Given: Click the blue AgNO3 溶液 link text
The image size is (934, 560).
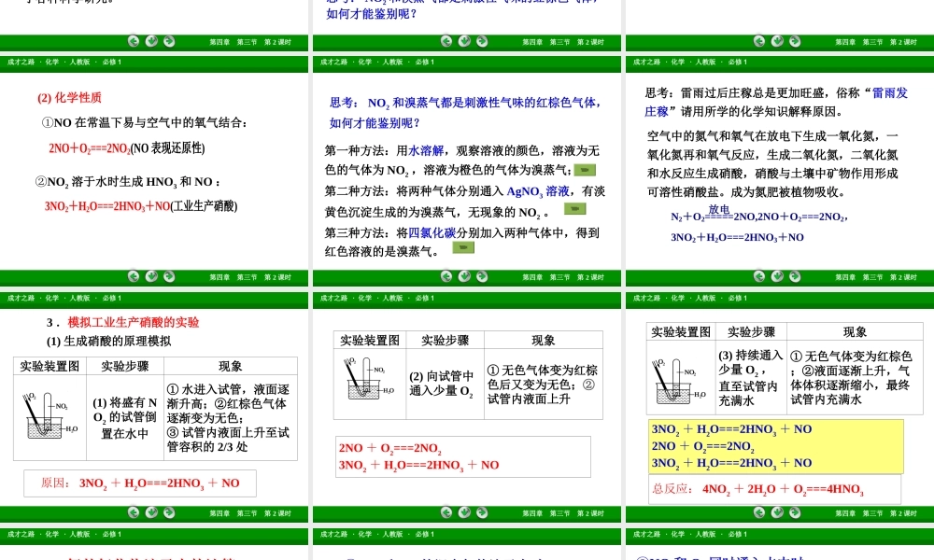Looking at the screenshot, I should click(538, 190).
